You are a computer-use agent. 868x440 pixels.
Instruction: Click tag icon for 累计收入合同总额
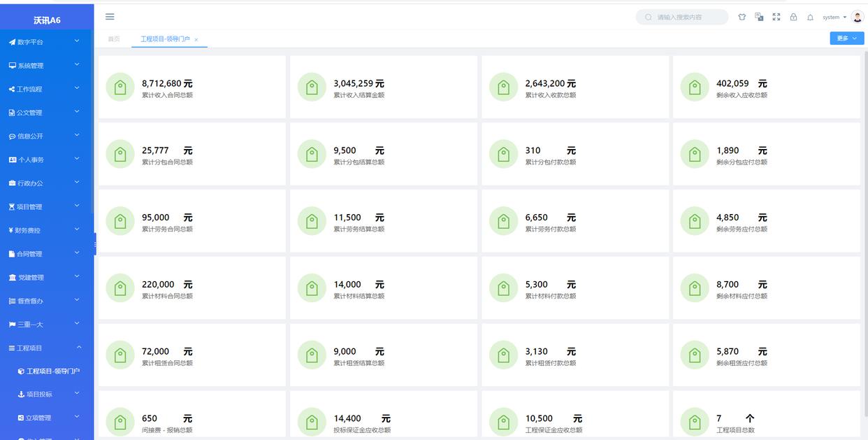(x=120, y=87)
